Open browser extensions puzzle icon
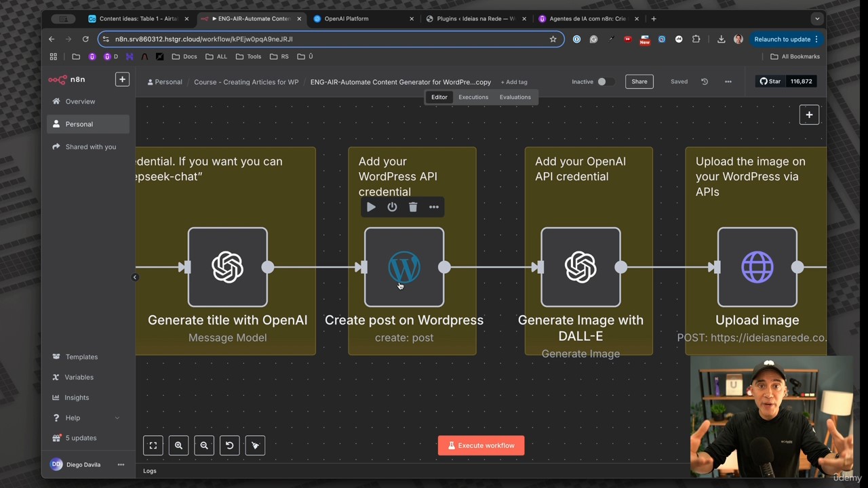The width and height of the screenshot is (868, 488). (696, 39)
